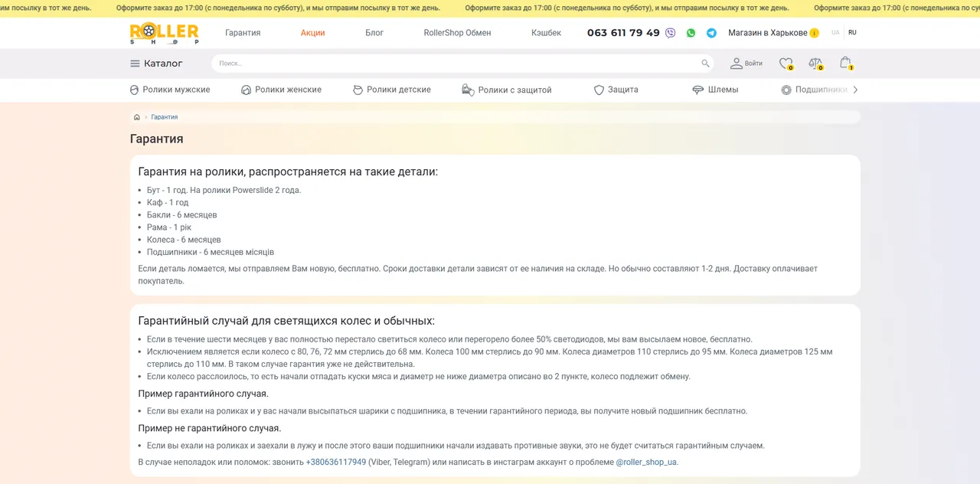This screenshot has height=484, width=980.
Task: Open Ролики мужские category
Action: (x=170, y=90)
